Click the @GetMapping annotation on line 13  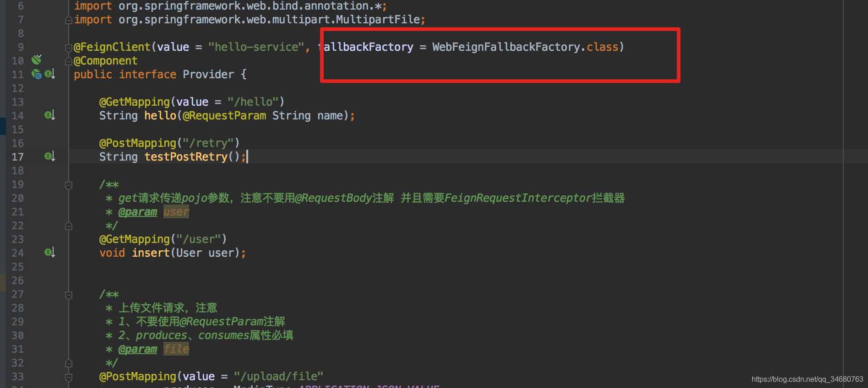pyautogui.click(x=135, y=102)
